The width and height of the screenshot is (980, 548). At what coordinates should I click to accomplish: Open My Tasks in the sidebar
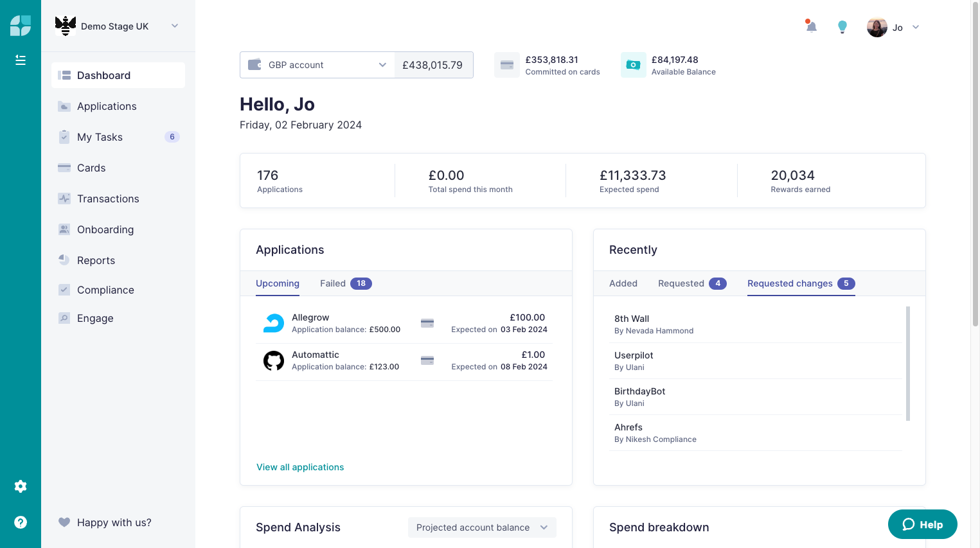coord(118,137)
